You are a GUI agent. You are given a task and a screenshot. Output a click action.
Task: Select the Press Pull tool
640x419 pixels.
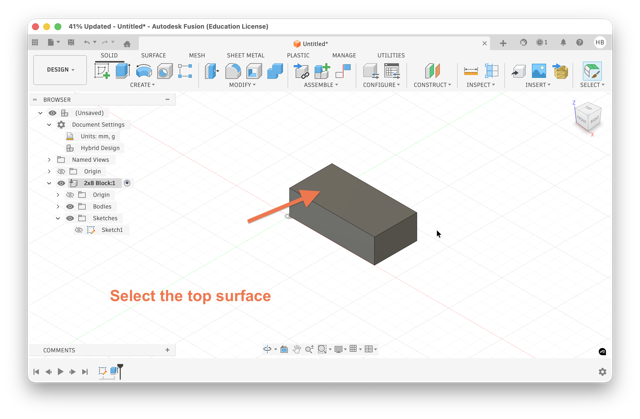pyautogui.click(x=211, y=71)
